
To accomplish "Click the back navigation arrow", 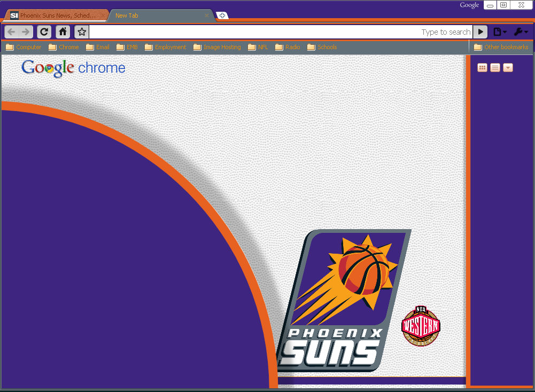I will (10, 32).
